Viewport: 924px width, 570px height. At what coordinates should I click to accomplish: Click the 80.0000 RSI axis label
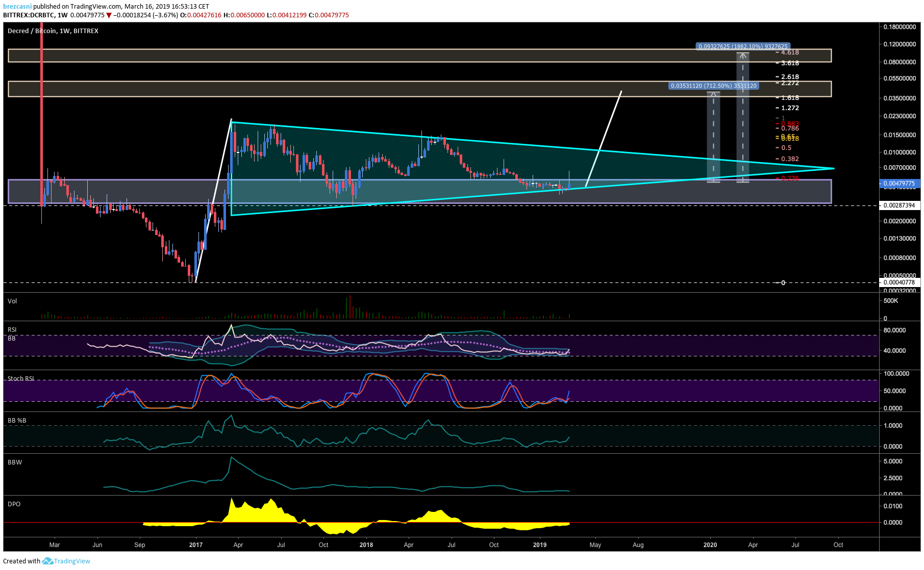894,330
